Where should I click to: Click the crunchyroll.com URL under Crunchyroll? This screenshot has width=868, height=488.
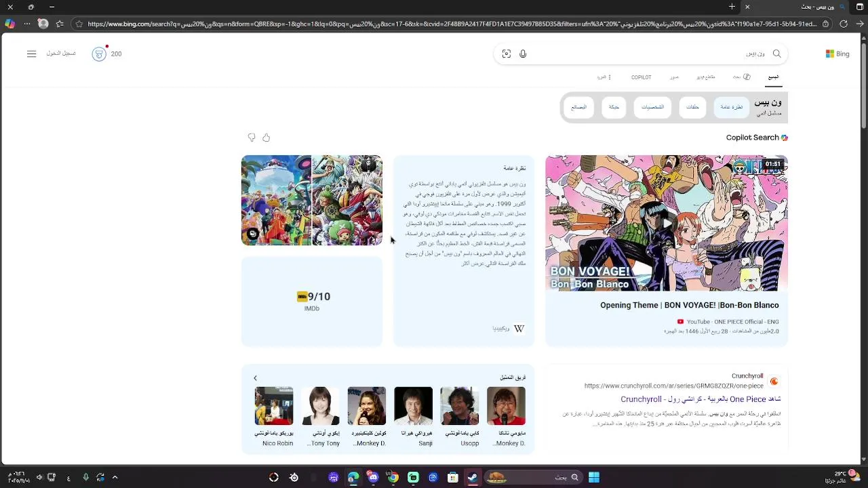(x=673, y=386)
